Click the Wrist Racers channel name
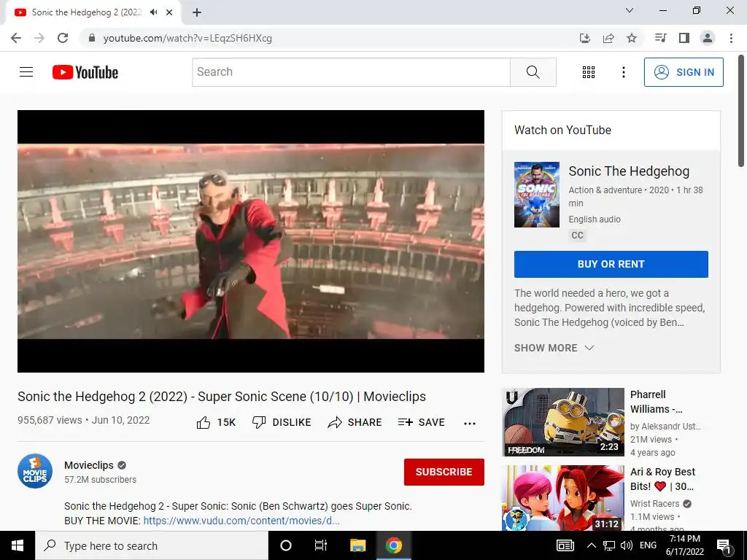747x560 pixels. 654,504
